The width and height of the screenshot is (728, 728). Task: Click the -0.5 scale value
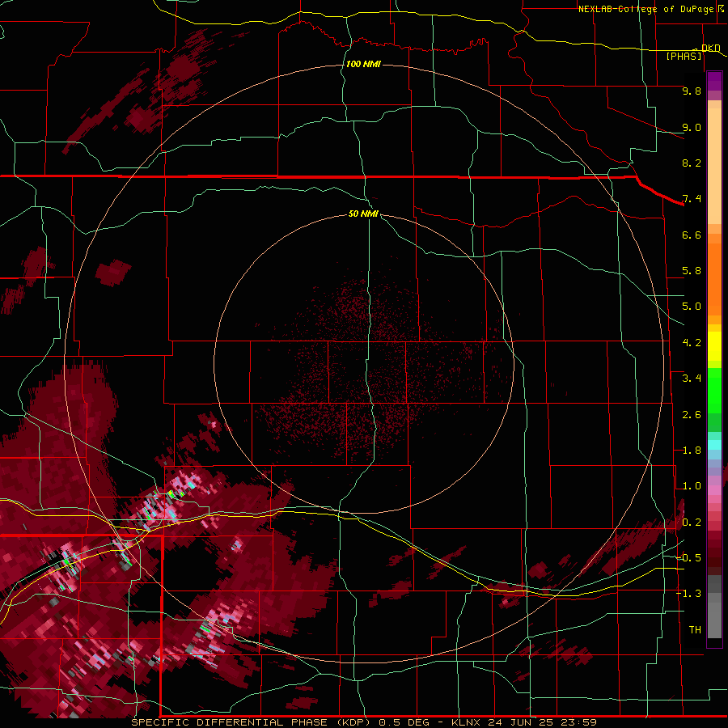[x=688, y=558]
